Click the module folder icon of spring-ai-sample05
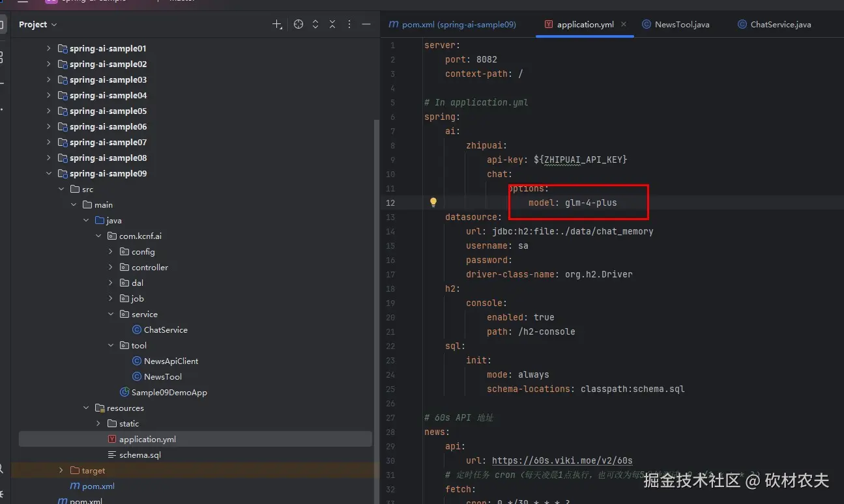The width and height of the screenshot is (844, 504). [x=63, y=111]
